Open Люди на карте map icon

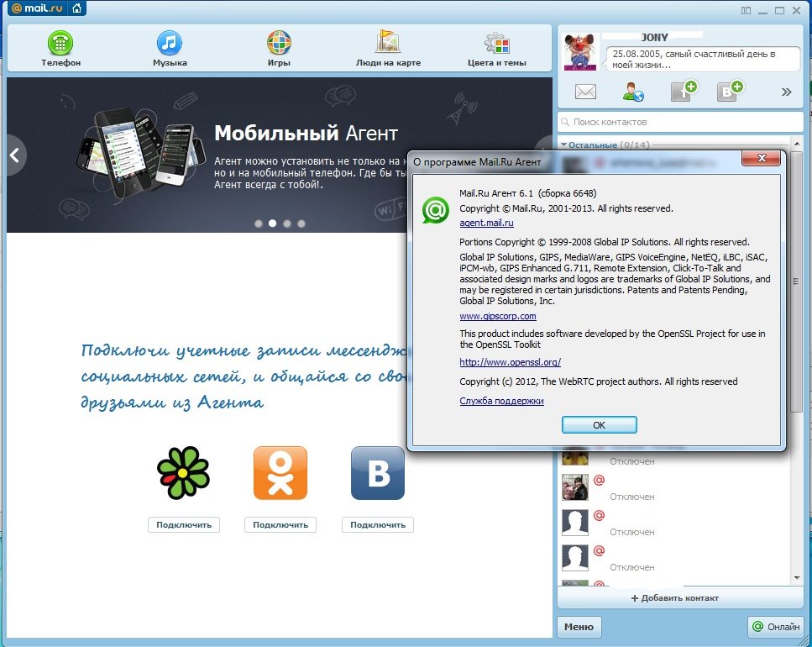[387, 43]
